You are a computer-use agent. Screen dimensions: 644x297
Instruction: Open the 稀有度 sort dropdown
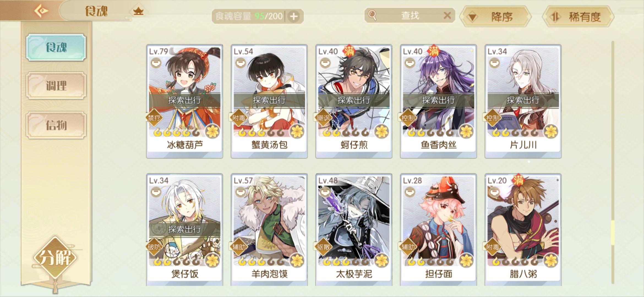[x=578, y=17]
